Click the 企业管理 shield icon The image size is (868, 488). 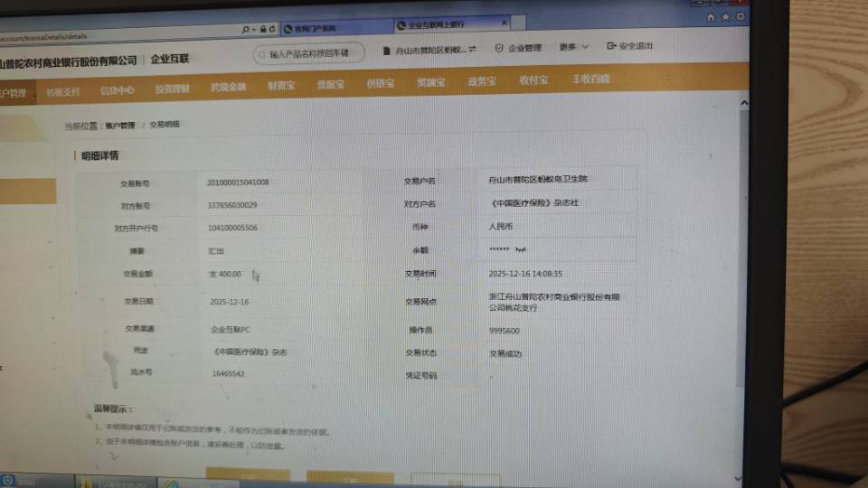point(498,48)
